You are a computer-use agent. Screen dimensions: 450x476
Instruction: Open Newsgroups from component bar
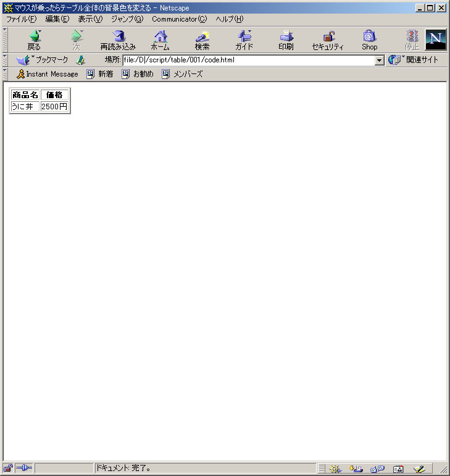377,469
